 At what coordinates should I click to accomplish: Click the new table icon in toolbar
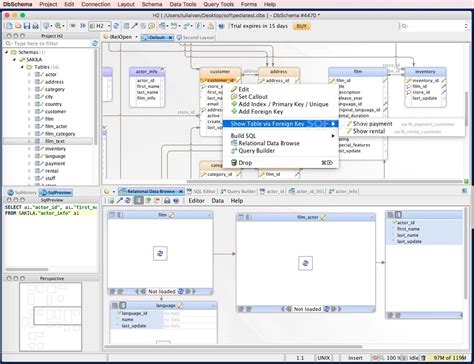[126, 26]
